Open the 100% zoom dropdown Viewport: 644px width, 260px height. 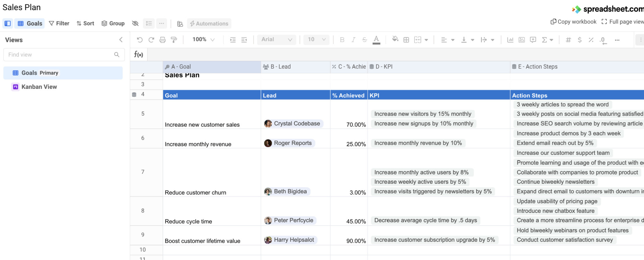pos(203,40)
